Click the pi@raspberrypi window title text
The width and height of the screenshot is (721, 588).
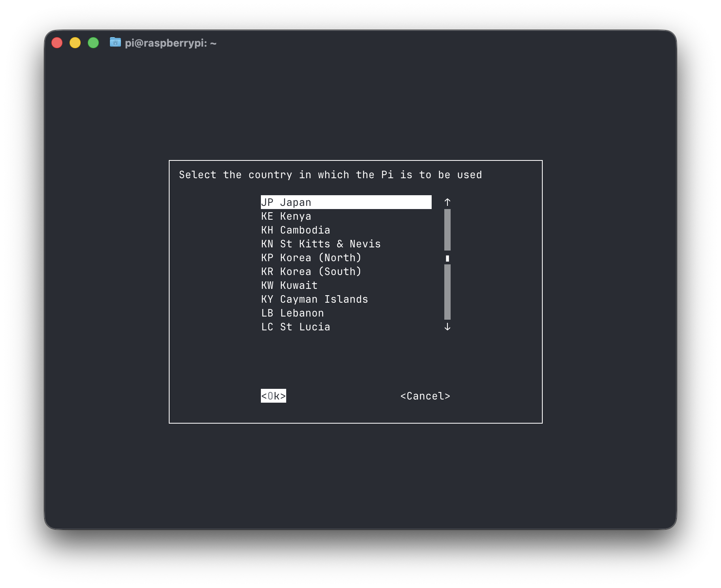[x=171, y=43]
